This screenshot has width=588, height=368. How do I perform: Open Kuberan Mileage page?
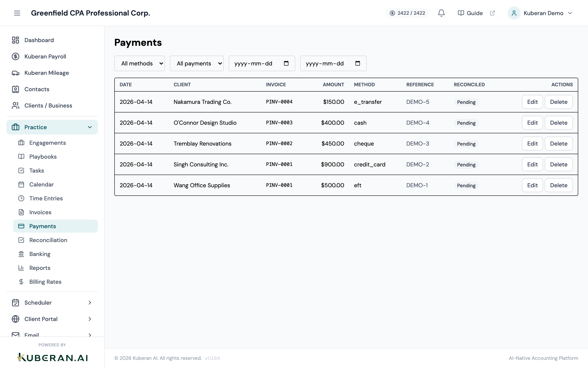coord(52,73)
